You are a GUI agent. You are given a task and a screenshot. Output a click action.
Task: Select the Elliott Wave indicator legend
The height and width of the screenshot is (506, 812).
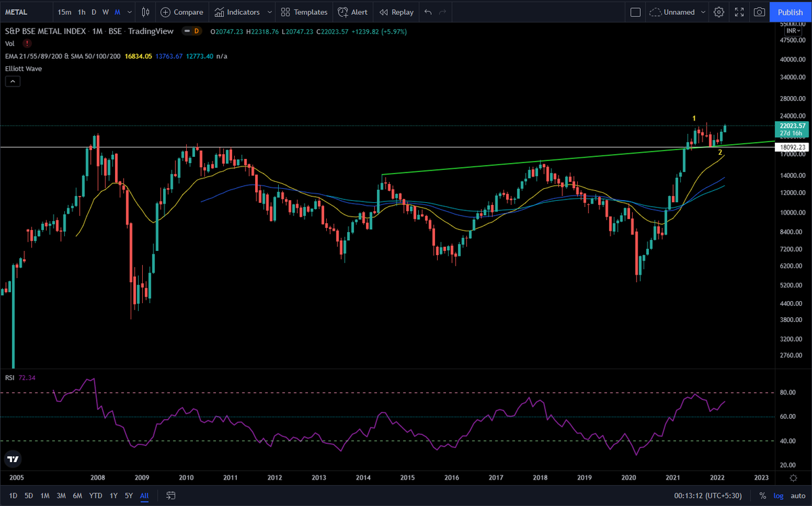coord(24,68)
